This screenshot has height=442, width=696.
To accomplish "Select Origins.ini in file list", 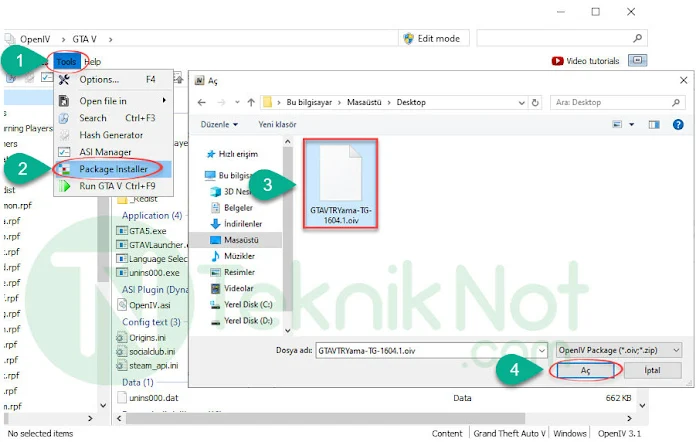I will (141, 338).
